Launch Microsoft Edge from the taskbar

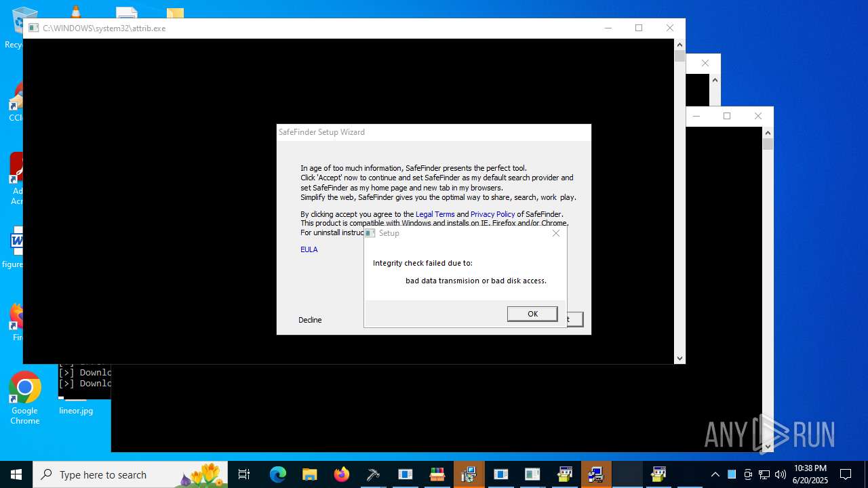point(278,474)
